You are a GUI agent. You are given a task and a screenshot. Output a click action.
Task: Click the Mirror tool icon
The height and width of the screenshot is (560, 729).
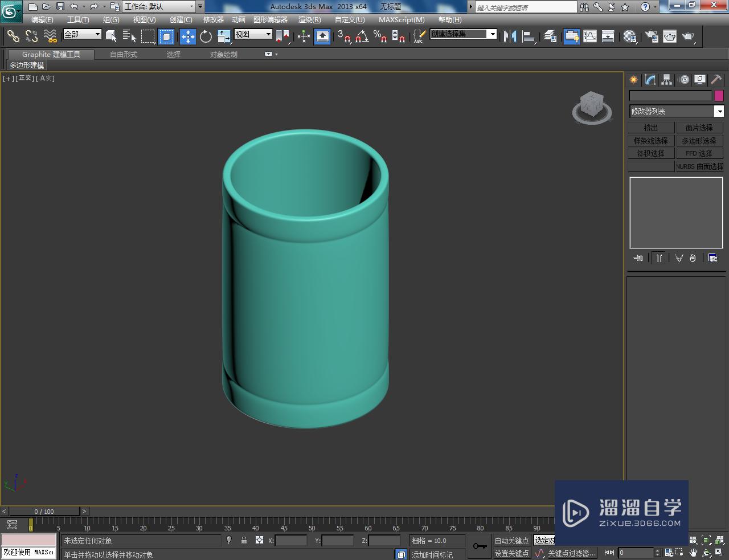510,36
